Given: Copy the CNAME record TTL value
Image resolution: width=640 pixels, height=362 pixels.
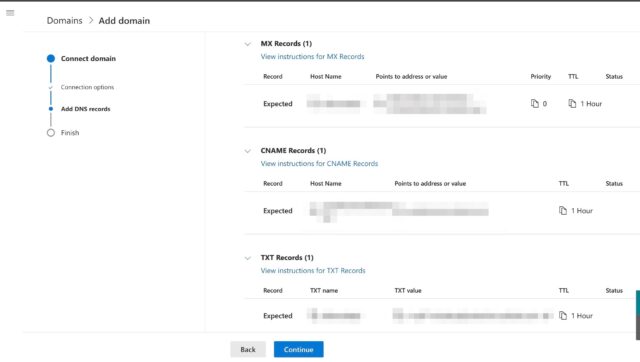Looking at the screenshot, I should pyautogui.click(x=563, y=211).
